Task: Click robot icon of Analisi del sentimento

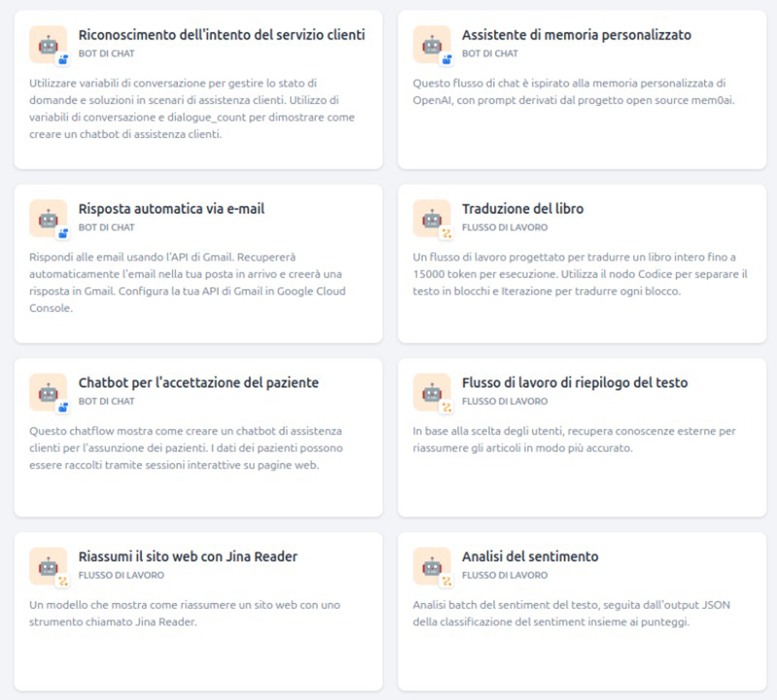Action: click(x=431, y=566)
